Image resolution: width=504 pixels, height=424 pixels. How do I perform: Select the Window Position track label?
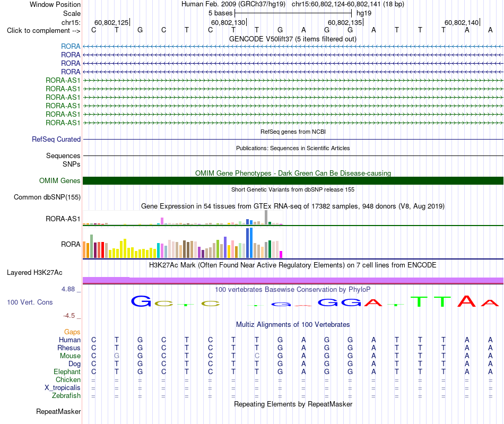tap(55, 4)
